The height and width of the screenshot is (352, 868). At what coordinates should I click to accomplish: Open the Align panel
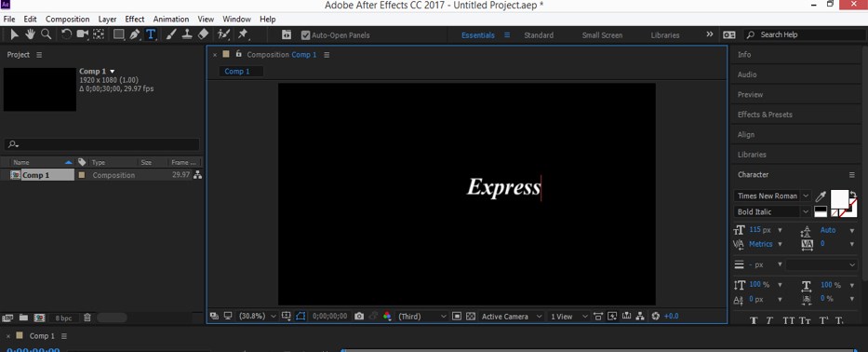[745, 134]
